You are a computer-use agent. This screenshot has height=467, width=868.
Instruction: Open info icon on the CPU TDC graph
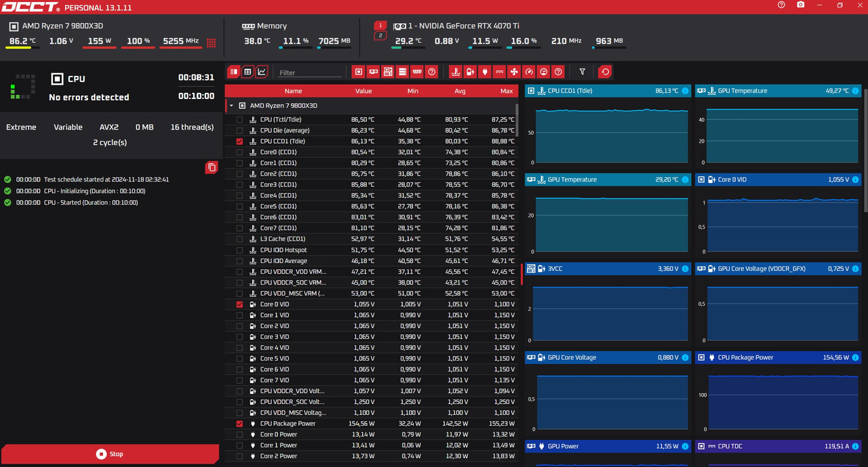855,446
